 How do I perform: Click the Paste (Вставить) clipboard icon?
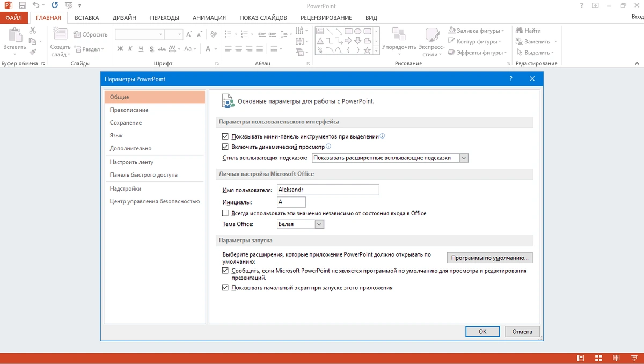(x=14, y=36)
